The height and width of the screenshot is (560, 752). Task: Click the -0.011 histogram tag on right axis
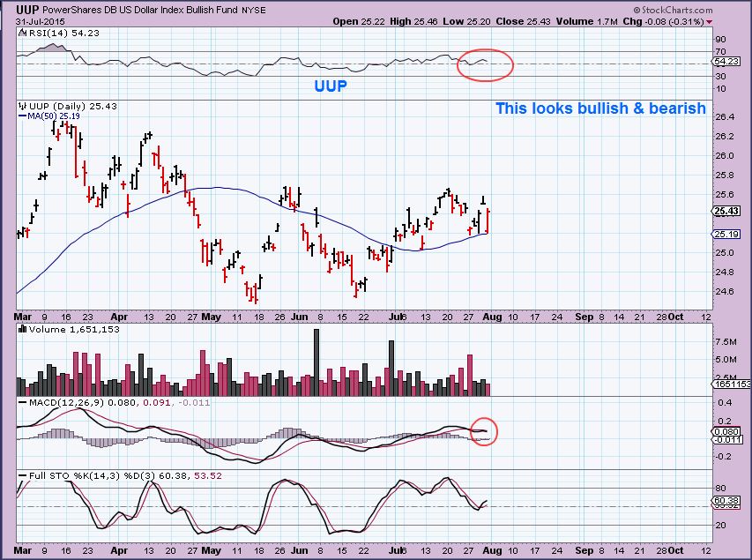click(x=727, y=439)
